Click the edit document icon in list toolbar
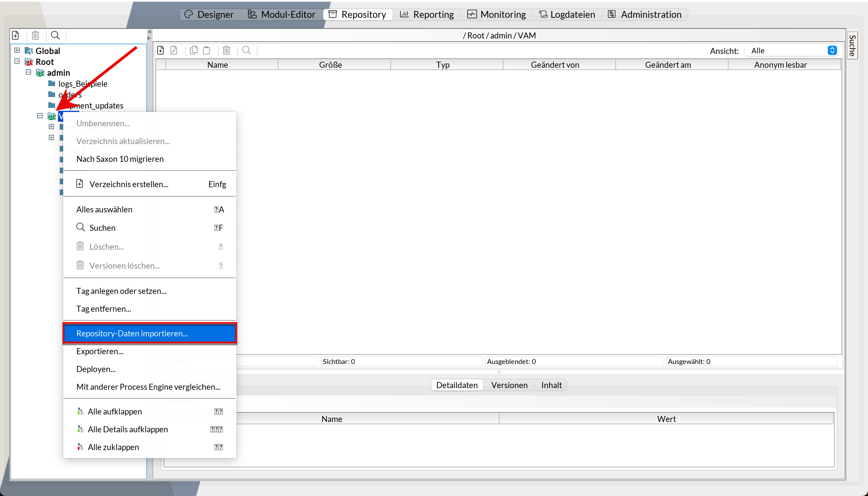Screen dimensions: 868x496 (x=174, y=51)
